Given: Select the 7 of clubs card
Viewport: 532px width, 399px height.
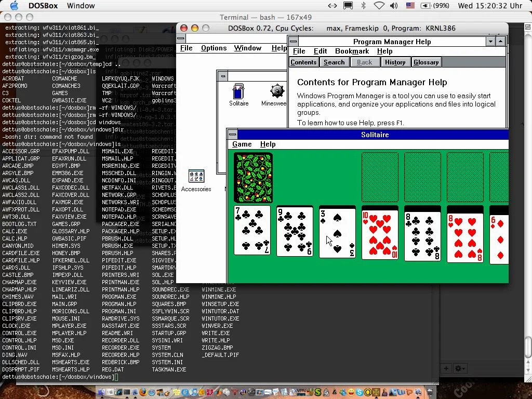Looking at the screenshot, I should coord(252,230).
